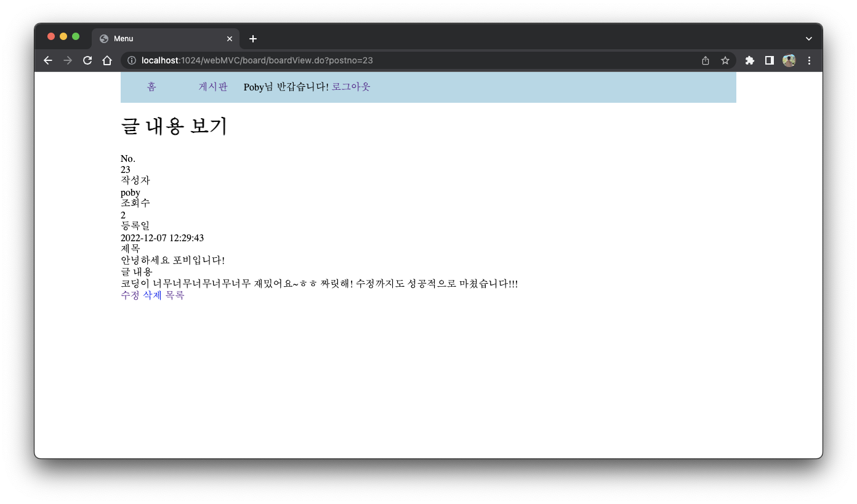The width and height of the screenshot is (857, 504).
Task: Open the browser home page
Action: point(107,60)
